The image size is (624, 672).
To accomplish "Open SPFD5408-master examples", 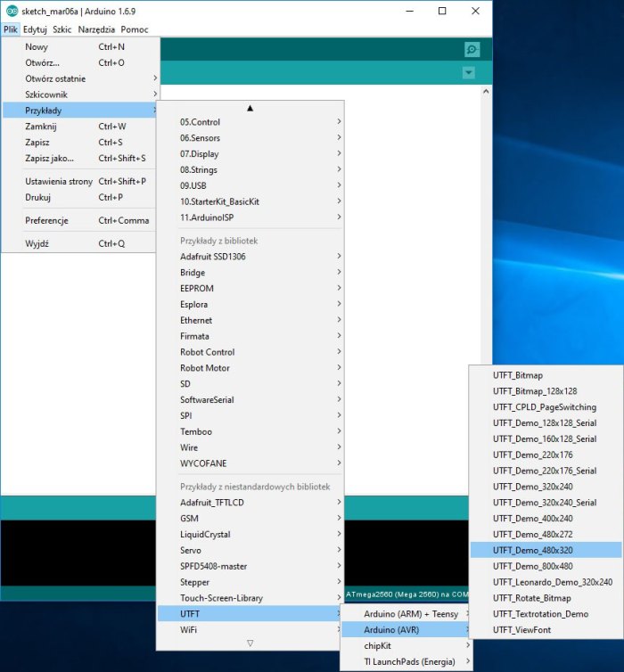I will (250, 566).
